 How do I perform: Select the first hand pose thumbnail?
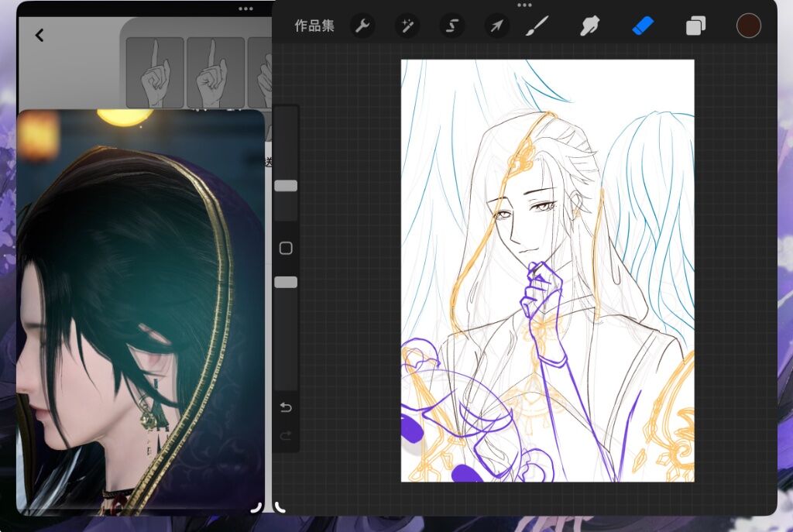pyautogui.click(x=155, y=73)
